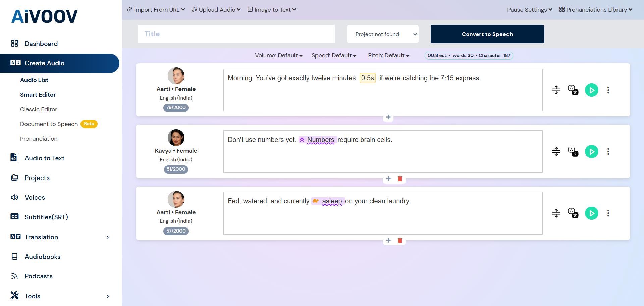Click the Title input field
The height and width of the screenshot is (306, 644).
point(236,34)
